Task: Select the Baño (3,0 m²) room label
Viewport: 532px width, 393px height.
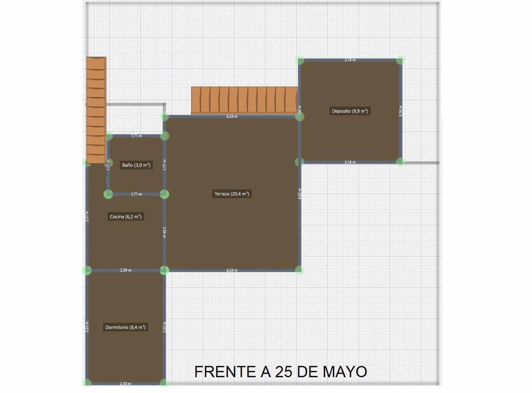Action: (x=136, y=165)
